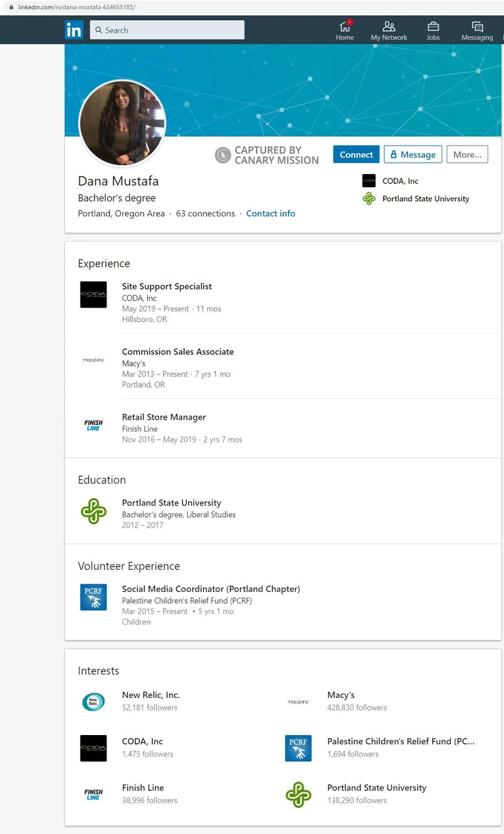Click 'Bachelor's degree, Liberal Studies' text

[x=179, y=514]
